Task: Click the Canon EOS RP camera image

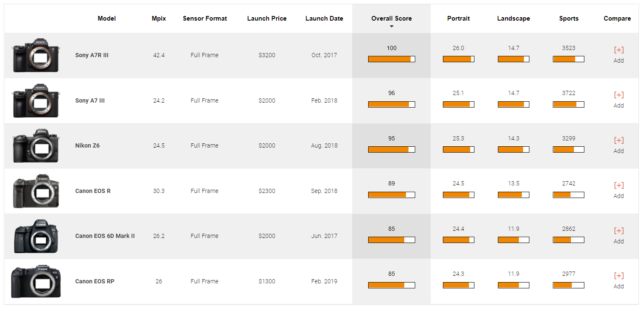Action: click(x=36, y=281)
